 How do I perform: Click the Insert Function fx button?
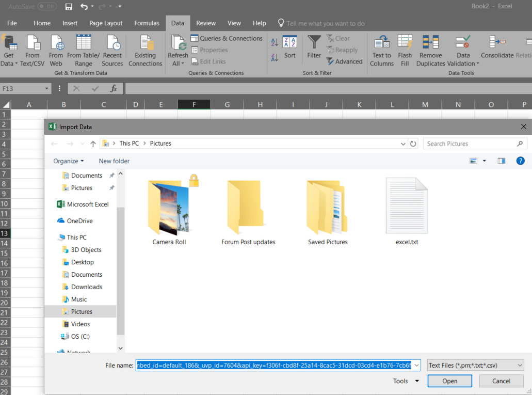[x=114, y=89]
